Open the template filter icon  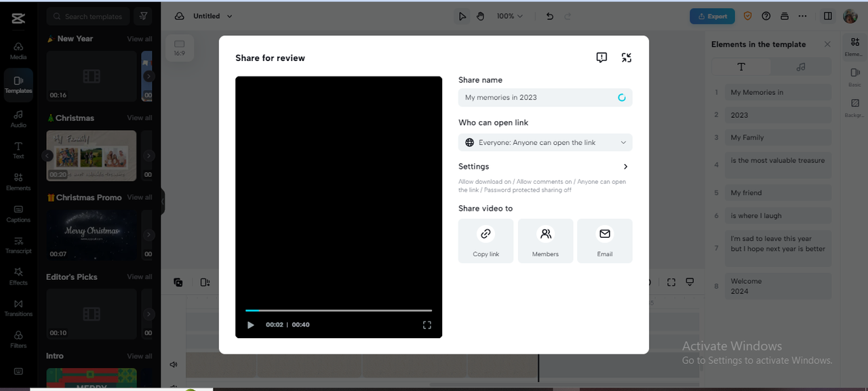point(143,16)
